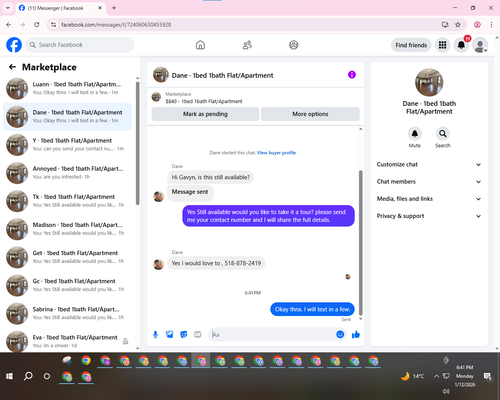Open the emoji picker smiley icon

pyautogui.click(x=340, y=334)
